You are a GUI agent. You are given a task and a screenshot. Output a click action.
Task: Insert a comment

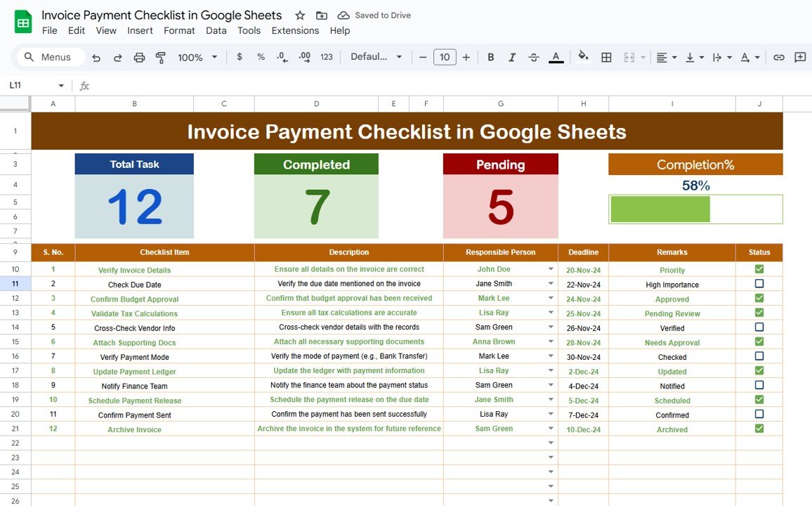pos(800,58)
